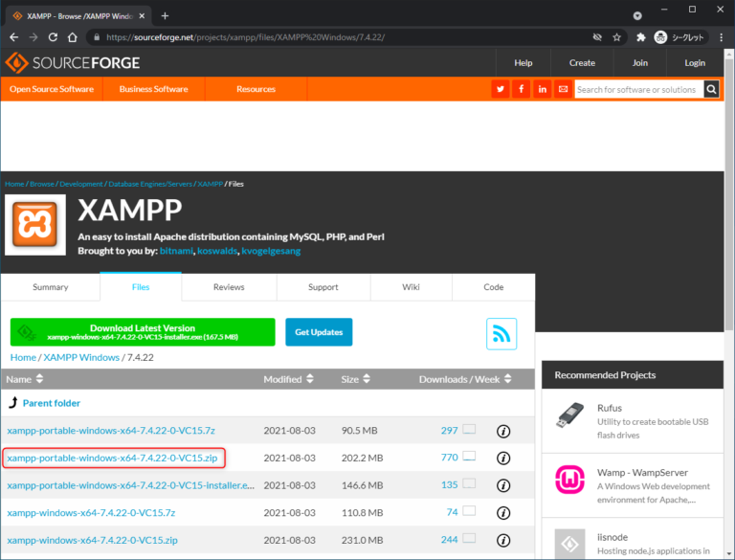The image size is (735, 560).
Task: Open Rufus recommended project title
Action: [610, 408]
